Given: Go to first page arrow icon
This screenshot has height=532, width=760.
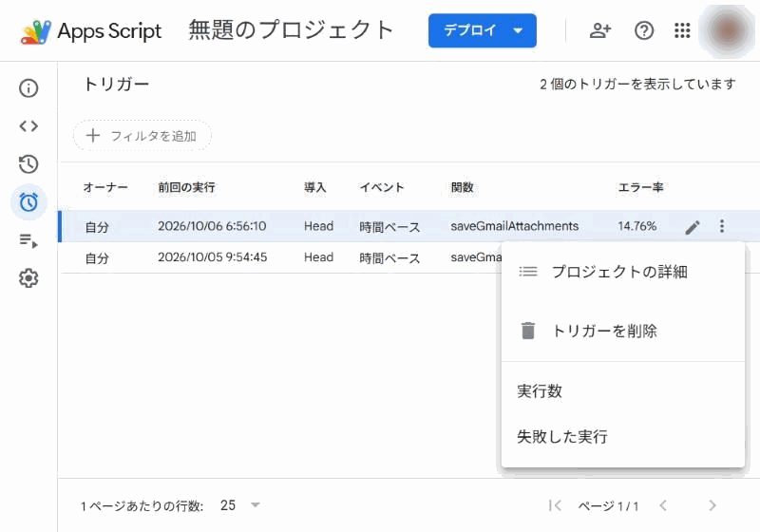Looking at the screenshot, I should coord(555,505).
